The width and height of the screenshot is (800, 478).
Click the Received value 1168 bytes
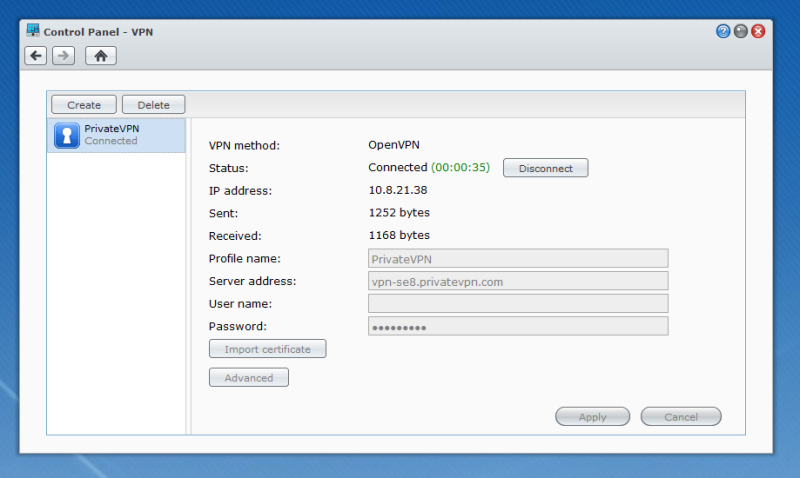coord(399,235)
